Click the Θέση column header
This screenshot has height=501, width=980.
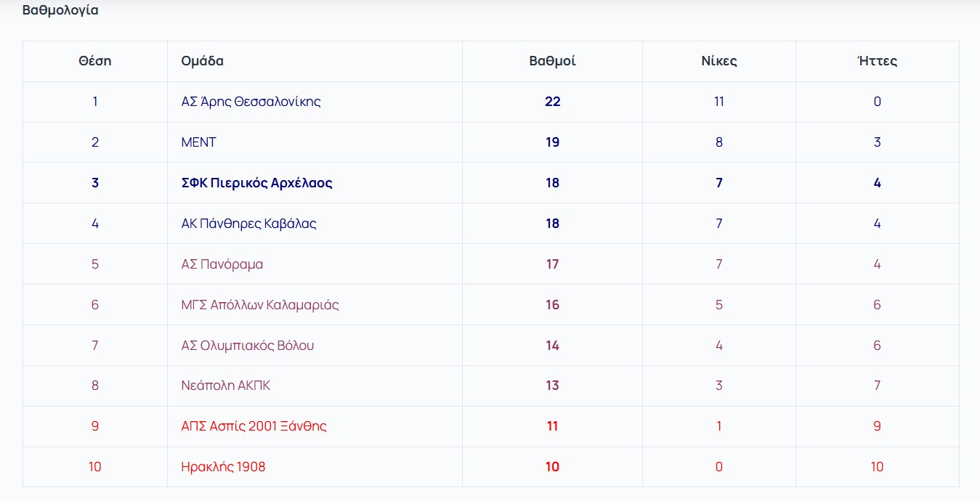(95, 61)
